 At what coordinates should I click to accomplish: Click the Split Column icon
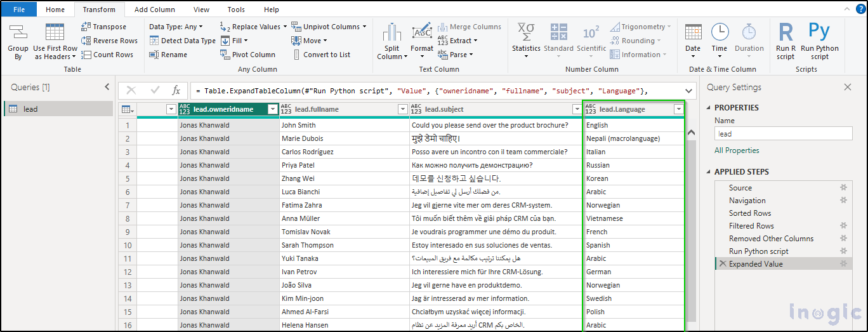(x=391, y=32)
